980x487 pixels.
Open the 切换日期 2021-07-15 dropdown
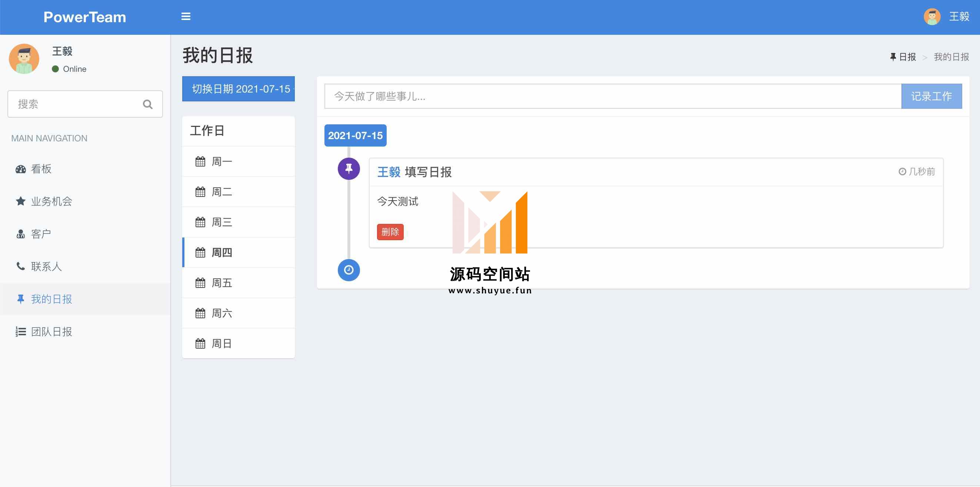point(239,89)
